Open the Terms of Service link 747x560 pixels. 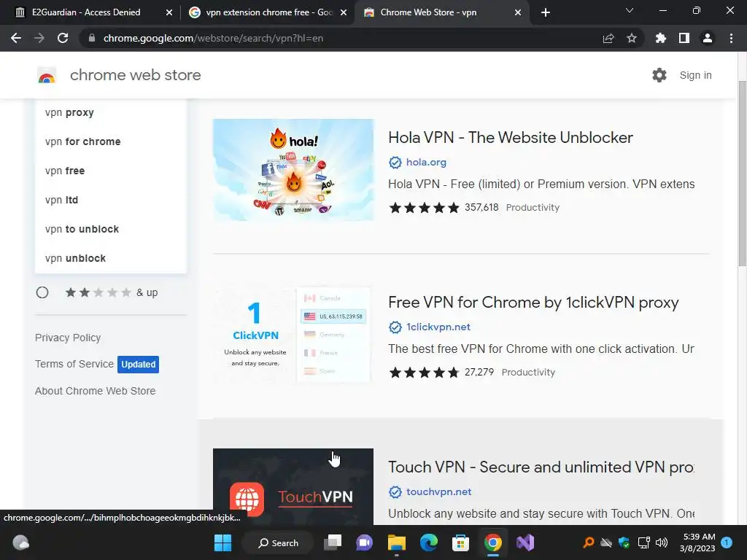pos(74,365)
